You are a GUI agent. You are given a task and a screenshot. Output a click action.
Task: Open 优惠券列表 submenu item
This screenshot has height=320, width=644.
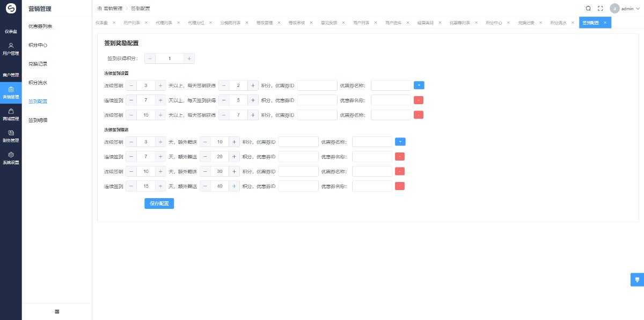[x=40, y=26]
